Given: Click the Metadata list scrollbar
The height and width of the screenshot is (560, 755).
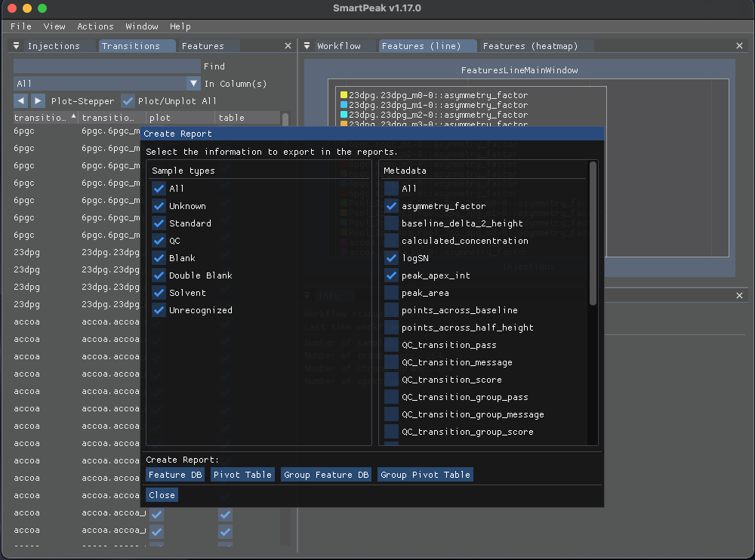Looking at the screenshot, I should pos(593,233).
